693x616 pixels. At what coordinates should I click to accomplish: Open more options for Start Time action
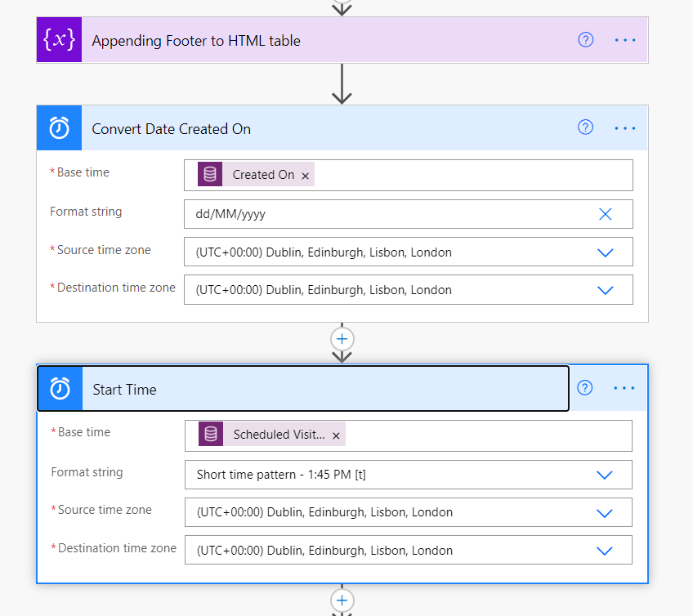click(624, 389)
